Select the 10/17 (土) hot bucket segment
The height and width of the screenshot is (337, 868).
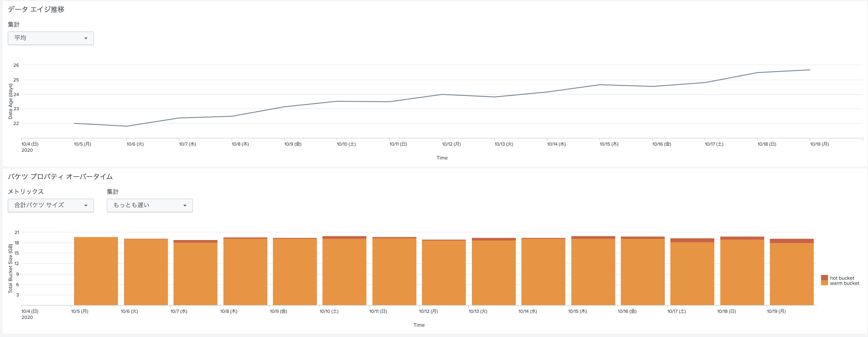point(692,240)
